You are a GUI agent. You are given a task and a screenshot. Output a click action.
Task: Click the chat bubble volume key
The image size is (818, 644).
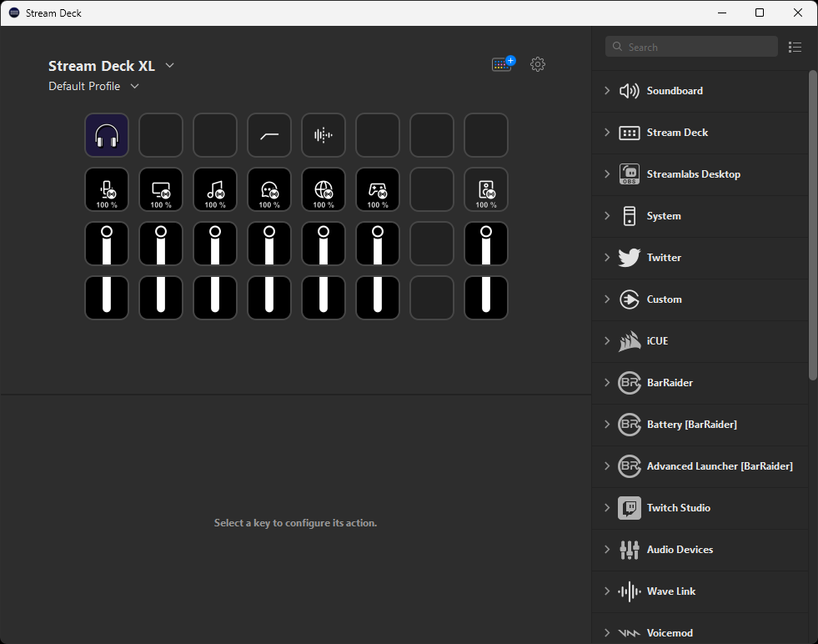[269, 189]
